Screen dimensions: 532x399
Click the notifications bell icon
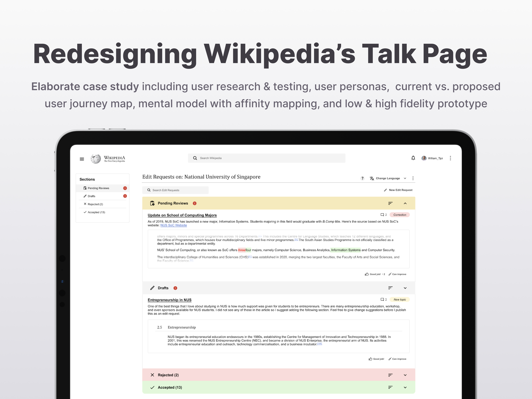413,158
